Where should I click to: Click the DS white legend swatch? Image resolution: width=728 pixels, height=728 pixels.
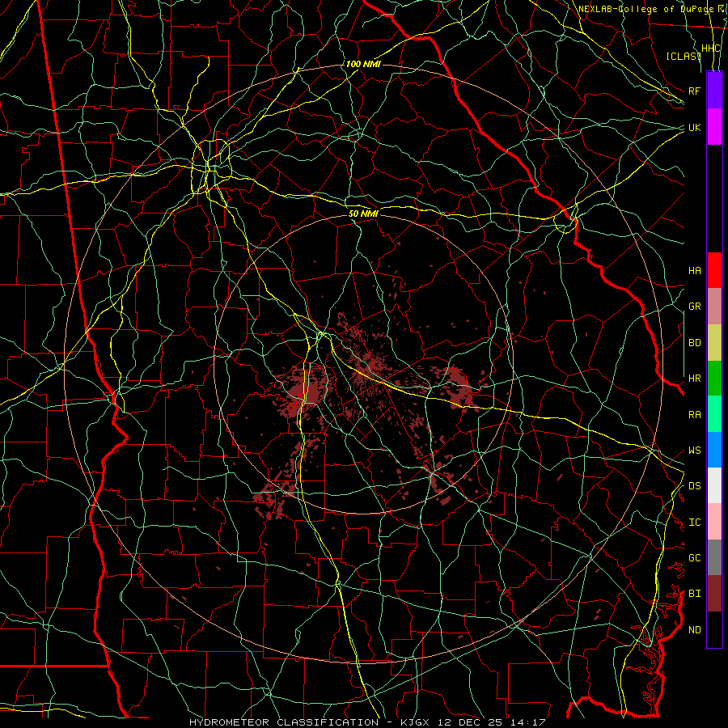pos(714,485)
